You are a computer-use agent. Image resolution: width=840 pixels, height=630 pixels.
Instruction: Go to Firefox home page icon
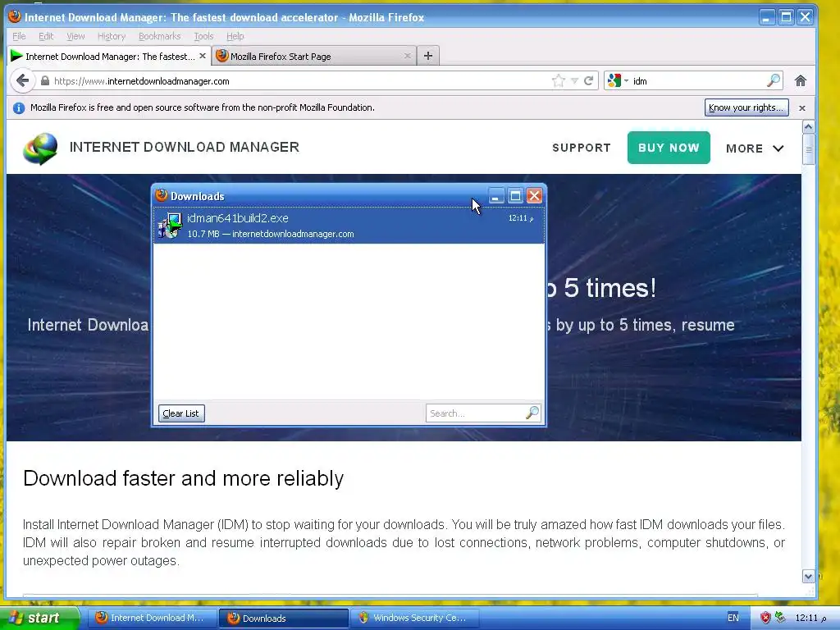tap(801, 81)
